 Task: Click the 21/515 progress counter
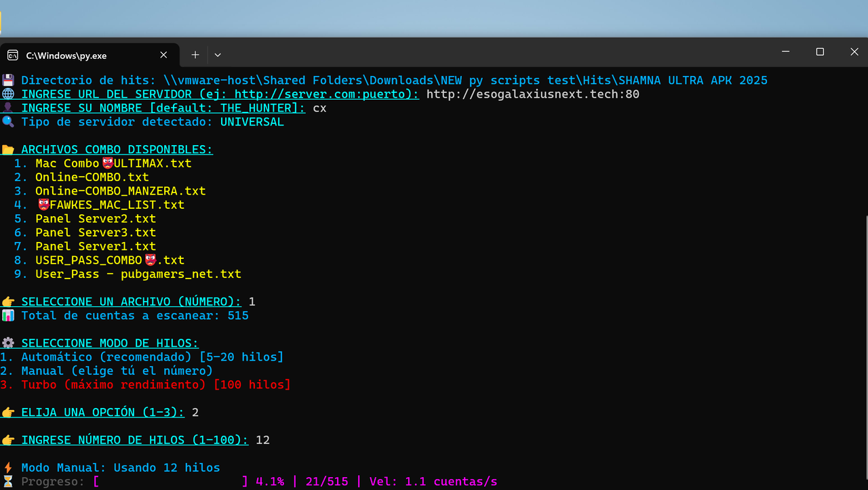pos(327,482)
